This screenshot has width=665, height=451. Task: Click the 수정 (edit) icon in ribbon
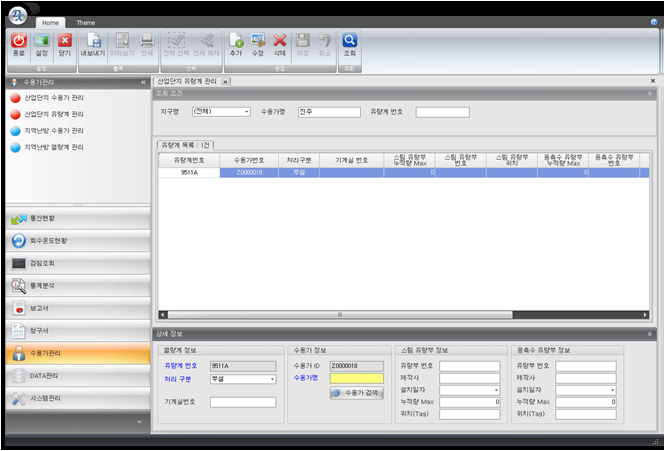tap(258, 42)
